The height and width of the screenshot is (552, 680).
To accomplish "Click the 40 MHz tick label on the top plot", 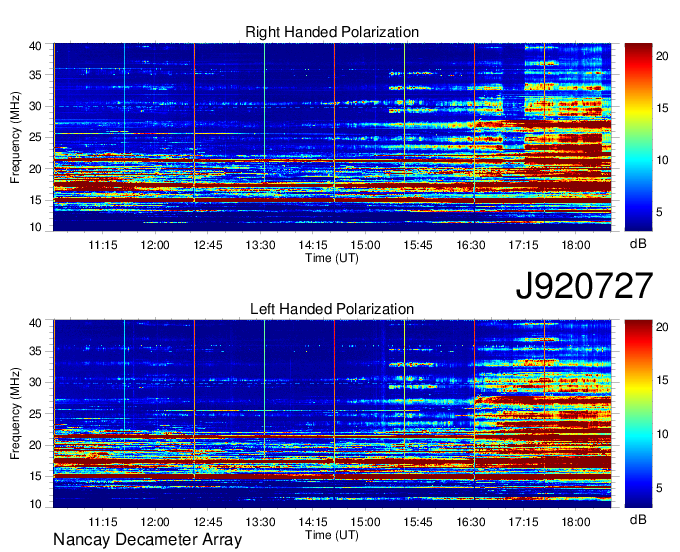I will pos(35,46).
